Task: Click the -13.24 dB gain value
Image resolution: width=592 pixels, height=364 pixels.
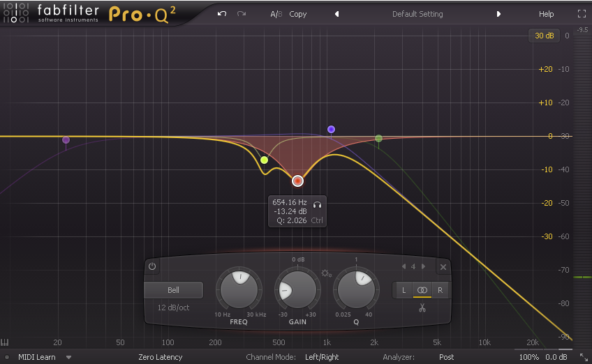Action: (x=290, y=211)
